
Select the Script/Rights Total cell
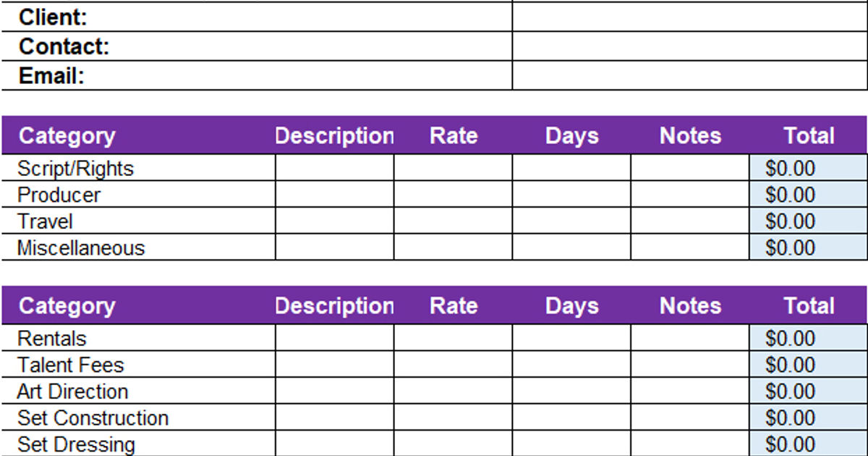[808, 169]
